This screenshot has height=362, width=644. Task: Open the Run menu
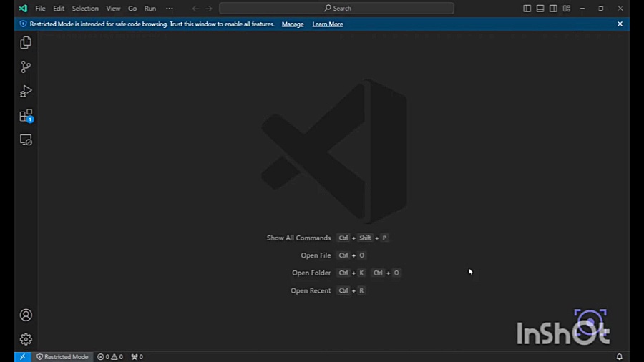point(150,8)
